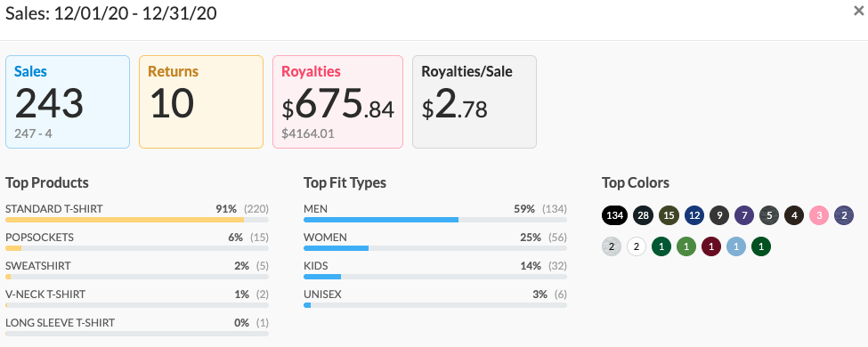Click the Standard T-Shirt progress bar

pyautogui.click(x=137, y=220)
